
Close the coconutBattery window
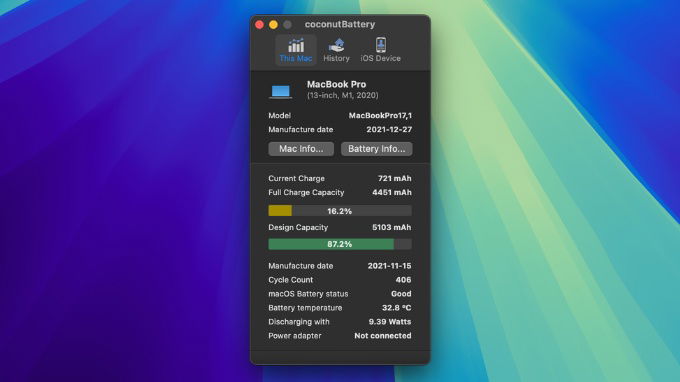coord(259,25)
